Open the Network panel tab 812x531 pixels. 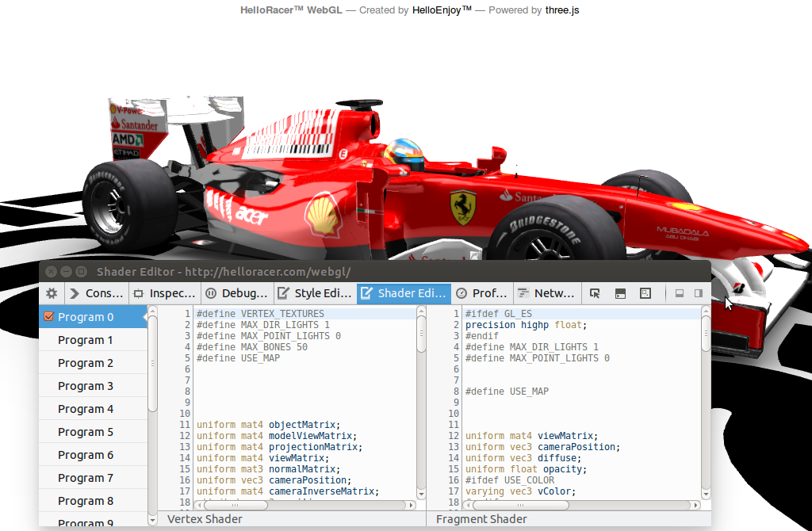546,292
